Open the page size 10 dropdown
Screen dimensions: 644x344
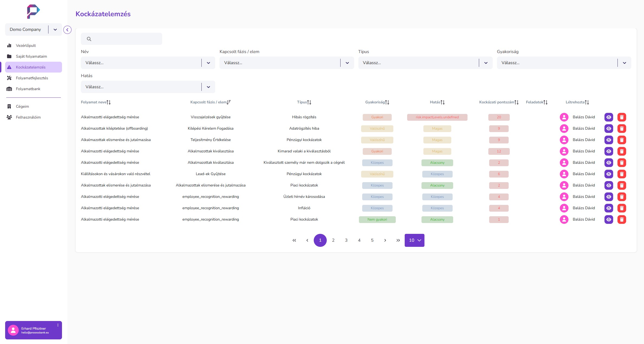click(x=414, y=240)
